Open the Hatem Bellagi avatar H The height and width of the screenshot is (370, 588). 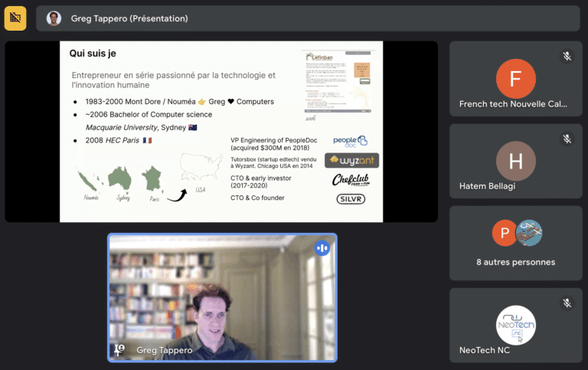pos(515,161)
